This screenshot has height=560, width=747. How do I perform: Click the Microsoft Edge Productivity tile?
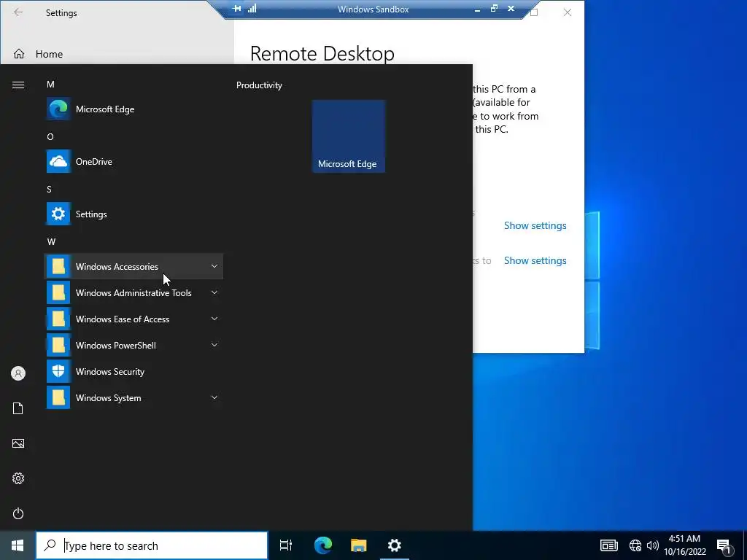(348, 136)
